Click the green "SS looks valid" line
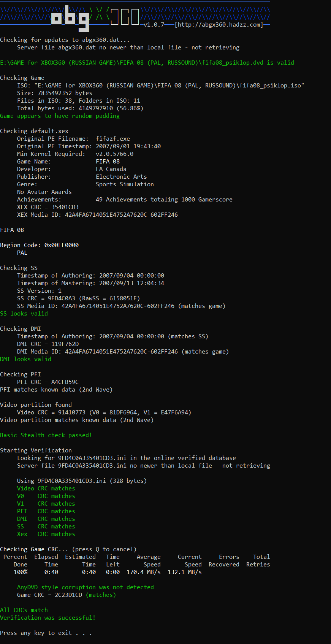 point(24,314)
